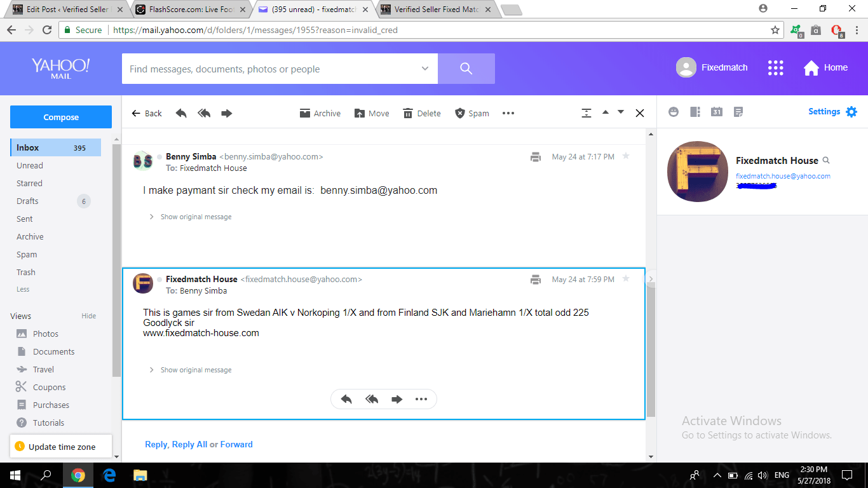Viewport: 868px width, 488px height.
Task: Open the toolbar more options ellipsis
Action: [508, 113]
